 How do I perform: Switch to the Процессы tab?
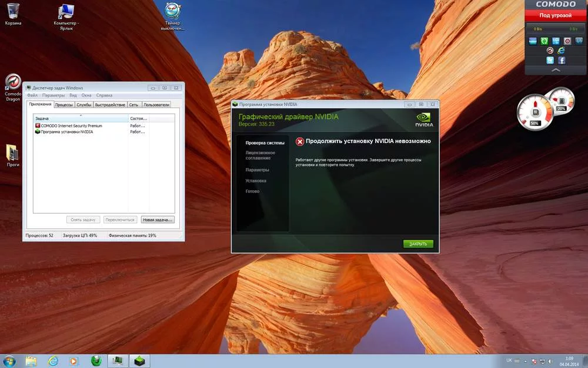pos(64,105)
